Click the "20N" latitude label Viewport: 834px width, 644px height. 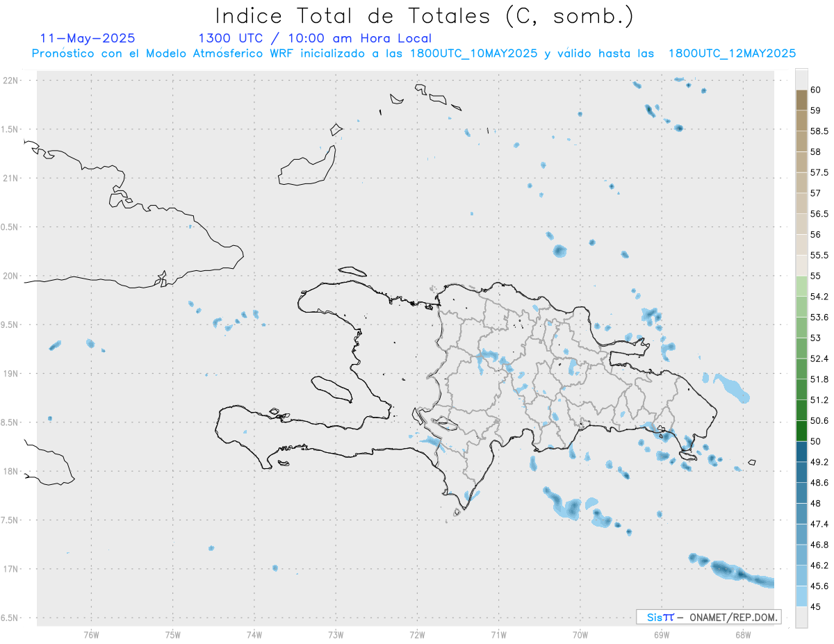[x=10, y=276]
